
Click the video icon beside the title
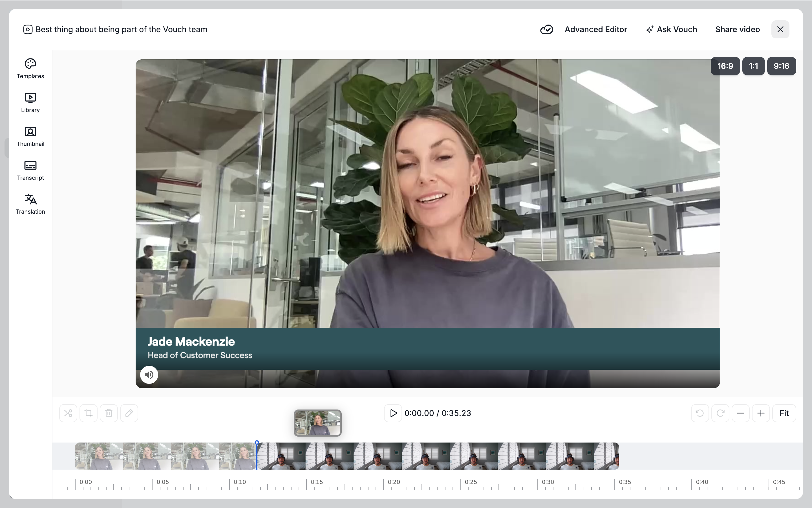tap(28, 30)
